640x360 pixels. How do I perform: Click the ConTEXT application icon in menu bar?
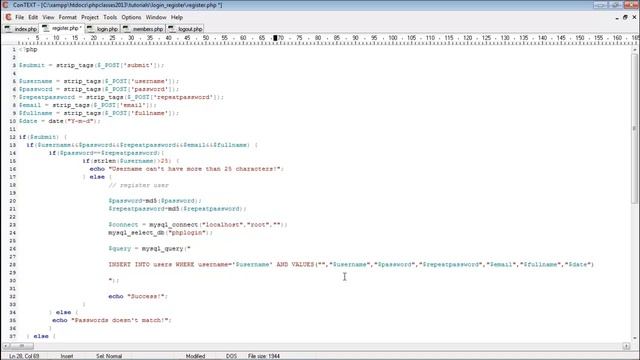8,17
